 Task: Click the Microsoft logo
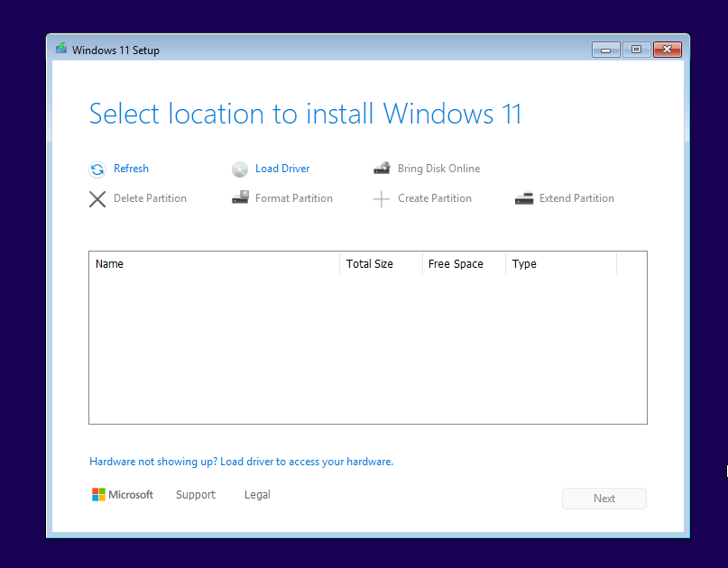pos(123,495)
